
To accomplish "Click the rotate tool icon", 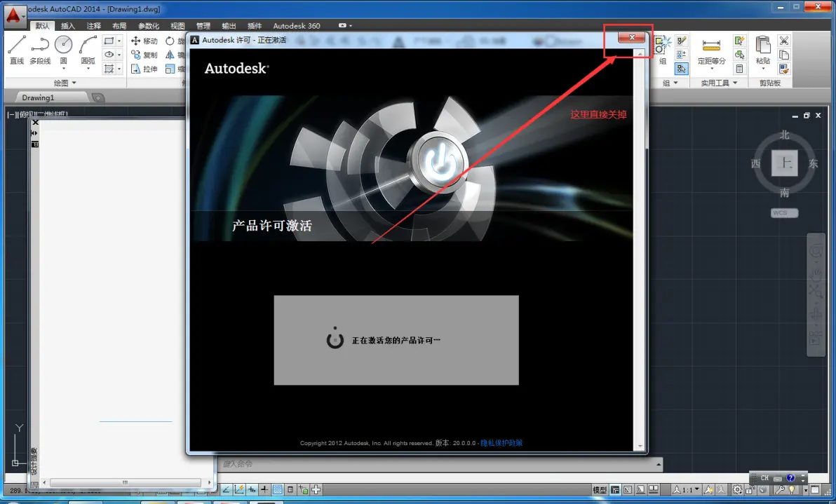I will click(x=170, y=41).
